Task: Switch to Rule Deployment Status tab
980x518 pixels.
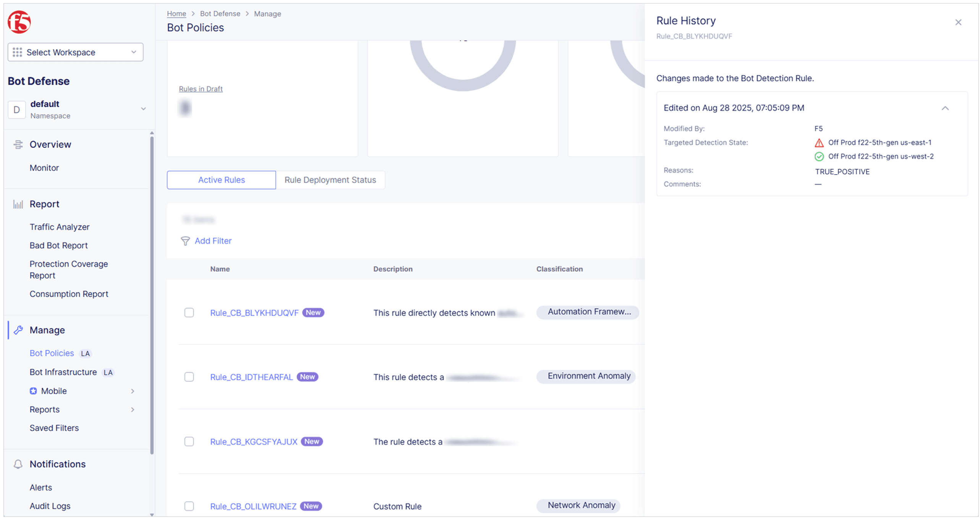Action: tap(330, 180)
